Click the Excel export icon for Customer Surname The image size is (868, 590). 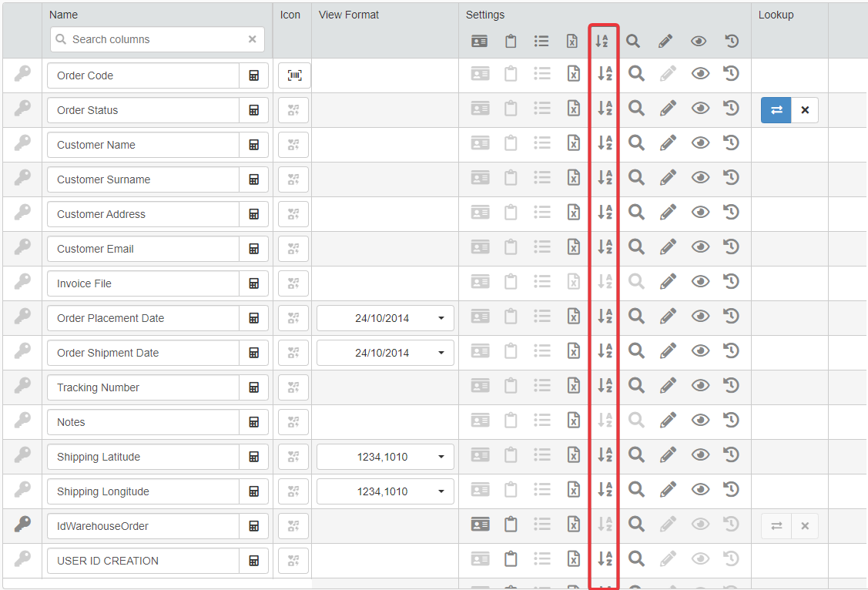(x=573, y=178)
